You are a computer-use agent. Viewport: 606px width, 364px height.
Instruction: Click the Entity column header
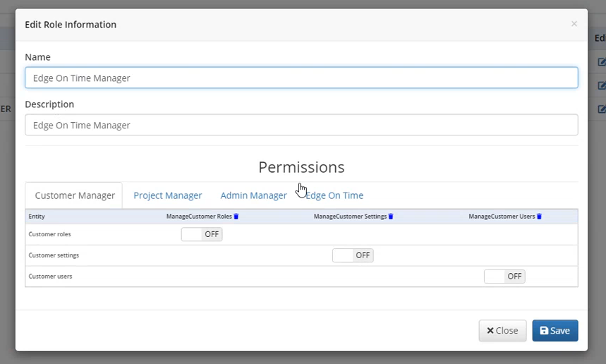point(37,217)
